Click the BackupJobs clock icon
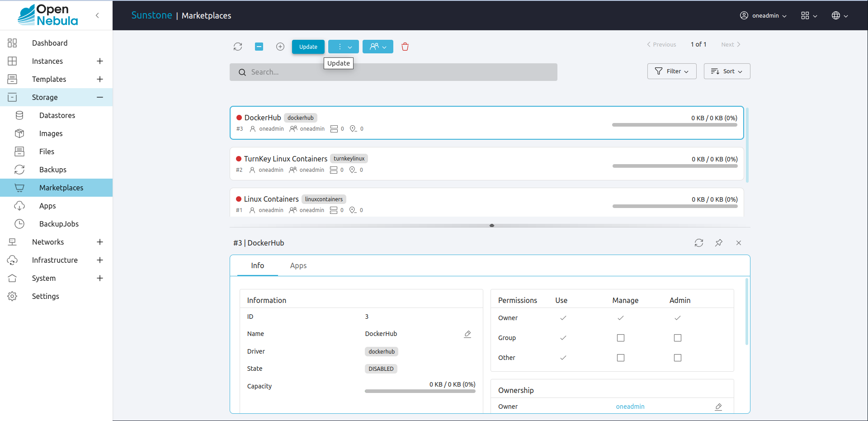 coord(19,224)
